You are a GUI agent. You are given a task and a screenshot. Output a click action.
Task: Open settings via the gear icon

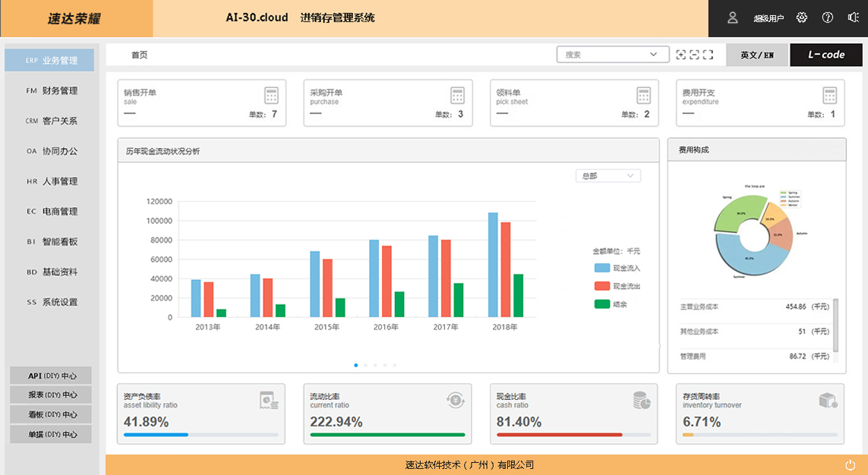point(801,17)
